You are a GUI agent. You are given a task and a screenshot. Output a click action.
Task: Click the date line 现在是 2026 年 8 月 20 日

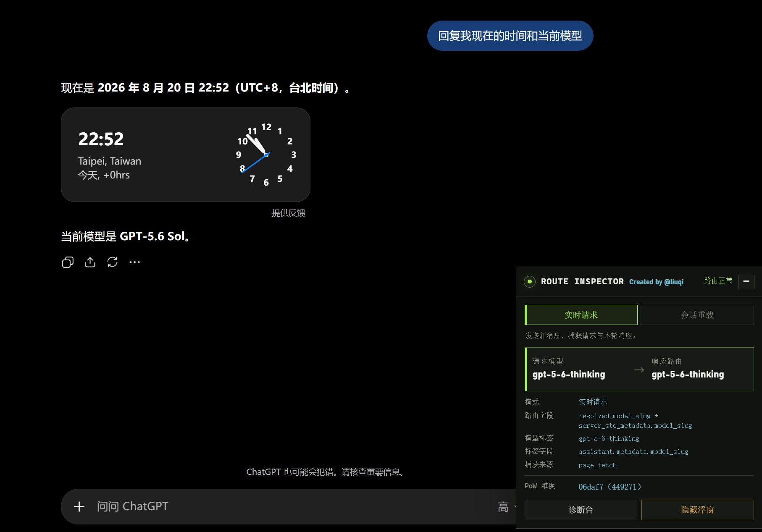205,88
